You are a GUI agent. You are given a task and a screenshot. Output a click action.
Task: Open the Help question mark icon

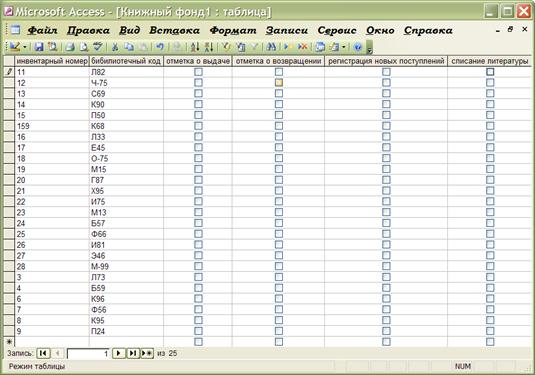tap(358, 47)
